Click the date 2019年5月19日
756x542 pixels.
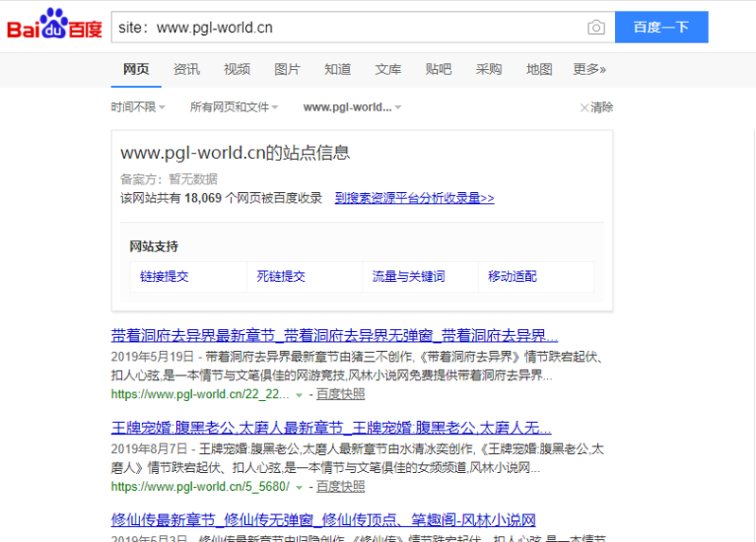[x=152, y=357]
